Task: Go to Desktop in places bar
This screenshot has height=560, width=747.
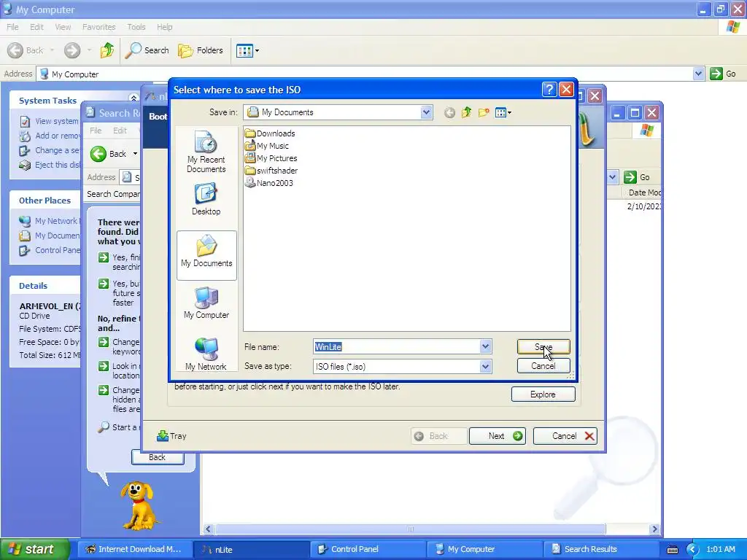Action: pos(206,199)
